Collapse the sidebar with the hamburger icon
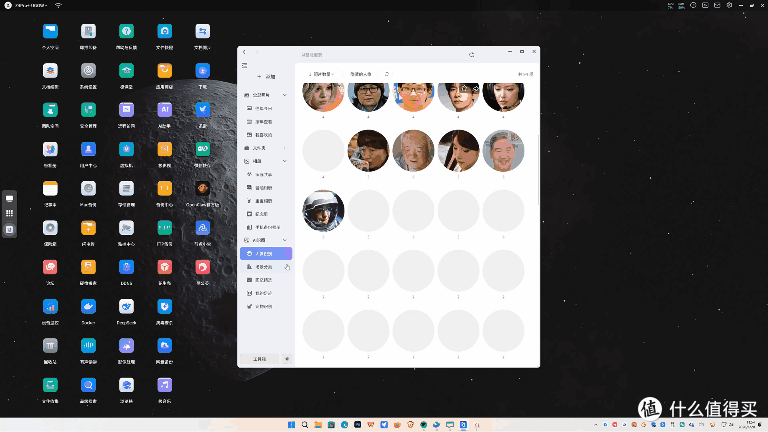This screenshot has height=432, width=768. [x=244, y=65]
